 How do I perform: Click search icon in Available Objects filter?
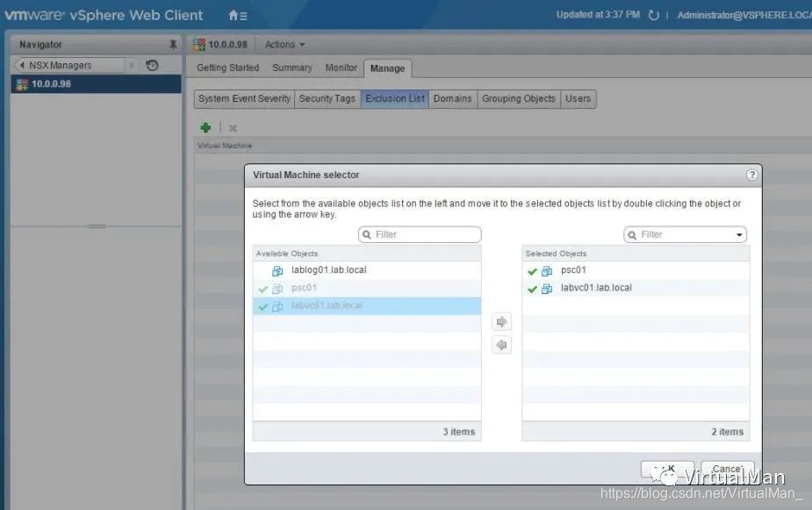(367, 235)
